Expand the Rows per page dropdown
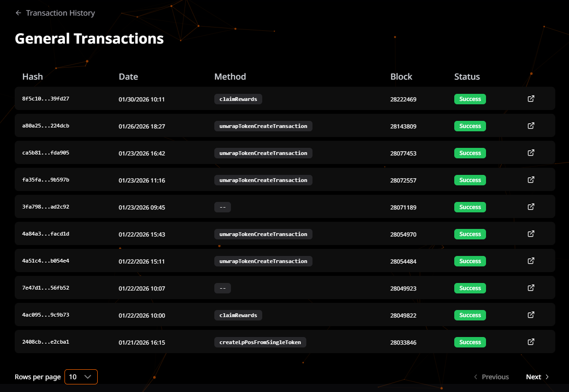The image size is (569, 392). (x=81, y=377)
